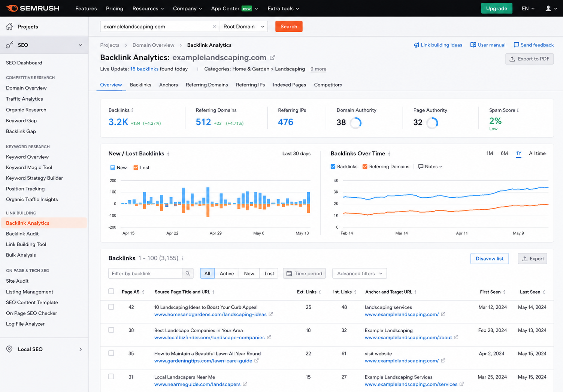Click info icon next to Backlinks metric
This screenshot has height=392, width=563.
(132, 110)
